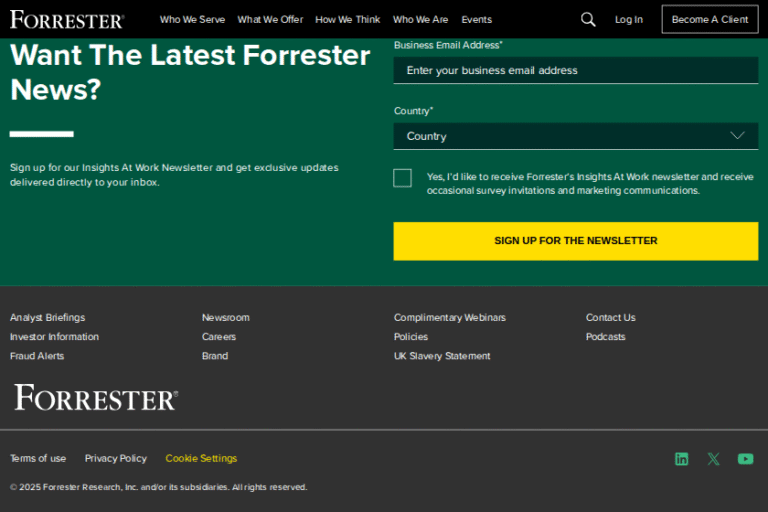The height and width of the screenshot is (512, 768).
Task: Expand the Country dropdown
Action: tap(575, 136)
